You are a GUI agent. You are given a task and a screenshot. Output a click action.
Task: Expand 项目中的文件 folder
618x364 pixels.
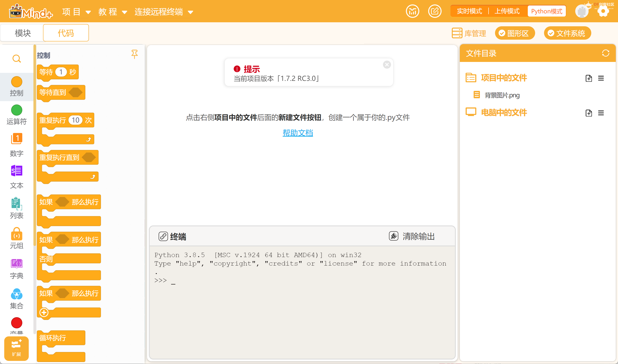496,78
